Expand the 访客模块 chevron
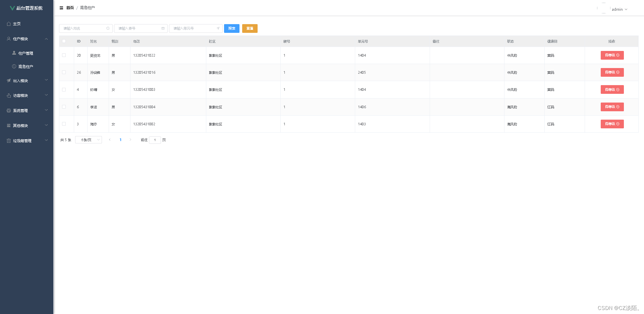The image size is (644, 314). (46, 95)
